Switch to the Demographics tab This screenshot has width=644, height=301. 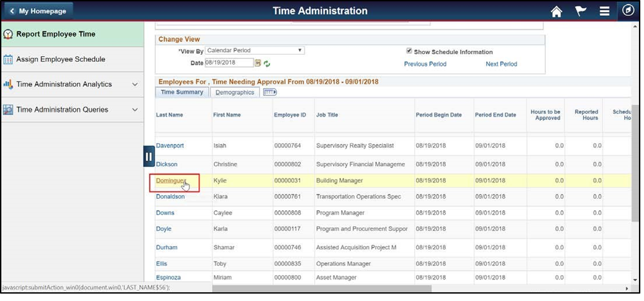(x=234, y=92)
